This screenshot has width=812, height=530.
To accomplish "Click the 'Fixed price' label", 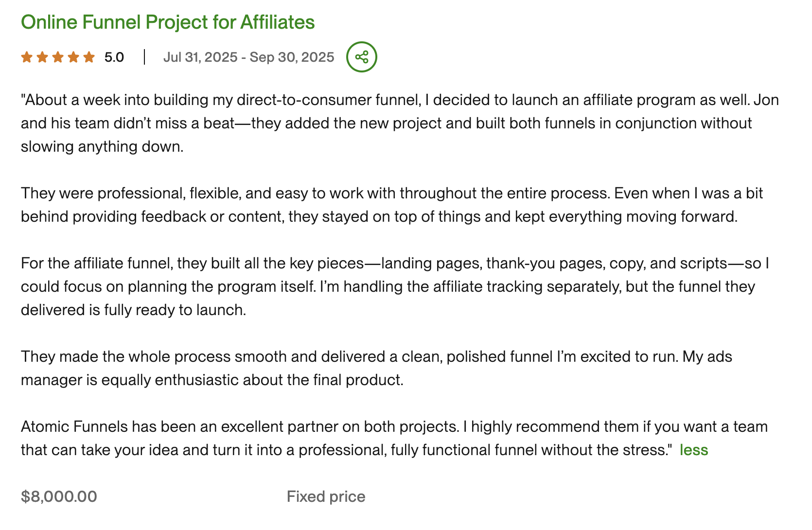I will click(325, 496).
